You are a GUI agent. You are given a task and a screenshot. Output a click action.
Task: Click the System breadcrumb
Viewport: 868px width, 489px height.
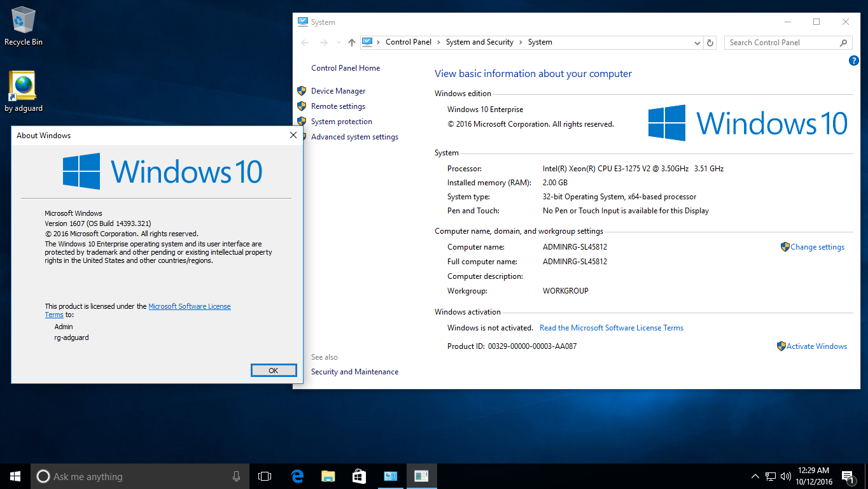pos(540,42)
